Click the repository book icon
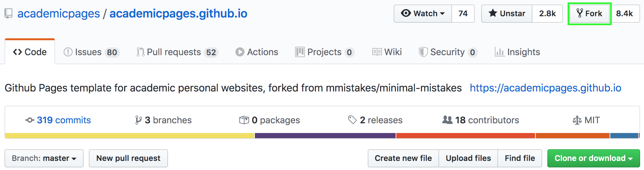This screenshot has height=170, width=644. pyautogui.click(x=8, y=14)
